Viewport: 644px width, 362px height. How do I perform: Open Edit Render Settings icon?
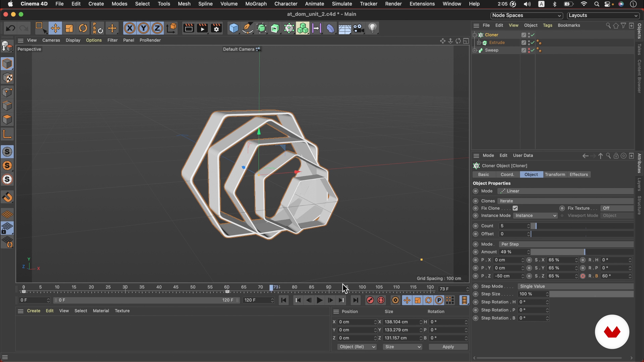pyautogui.click(x=217, y=28)
